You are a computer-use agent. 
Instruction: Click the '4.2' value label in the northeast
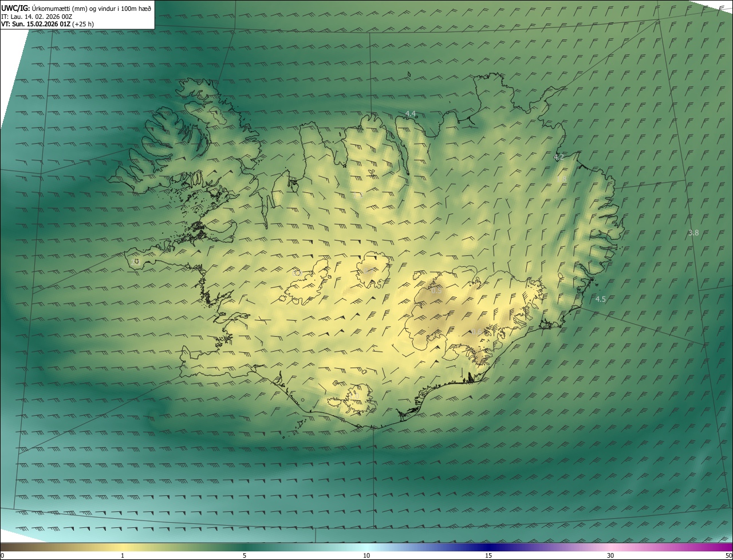point(559,157)
